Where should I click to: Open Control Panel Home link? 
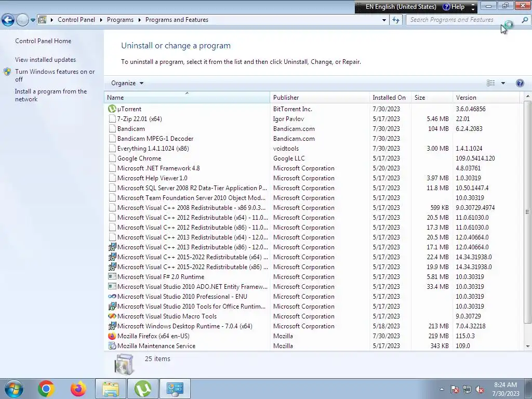43,41
